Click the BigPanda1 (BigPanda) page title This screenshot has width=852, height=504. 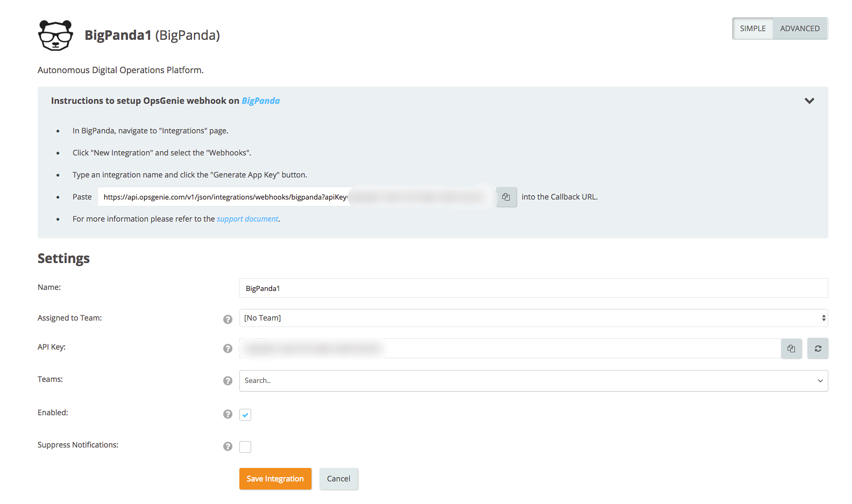click(152, 35)
